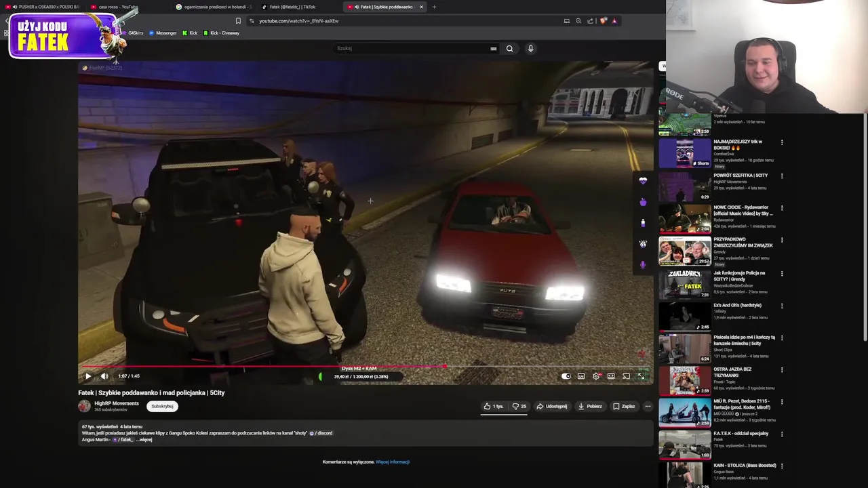Open OSTRA JAZDA BEZ TRZYMANKI video
Screen dimensions: 868x488
click(732, 372)
